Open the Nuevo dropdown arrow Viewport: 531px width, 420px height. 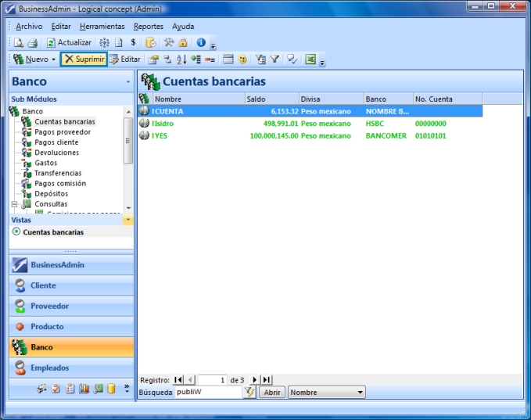(53, 59)
